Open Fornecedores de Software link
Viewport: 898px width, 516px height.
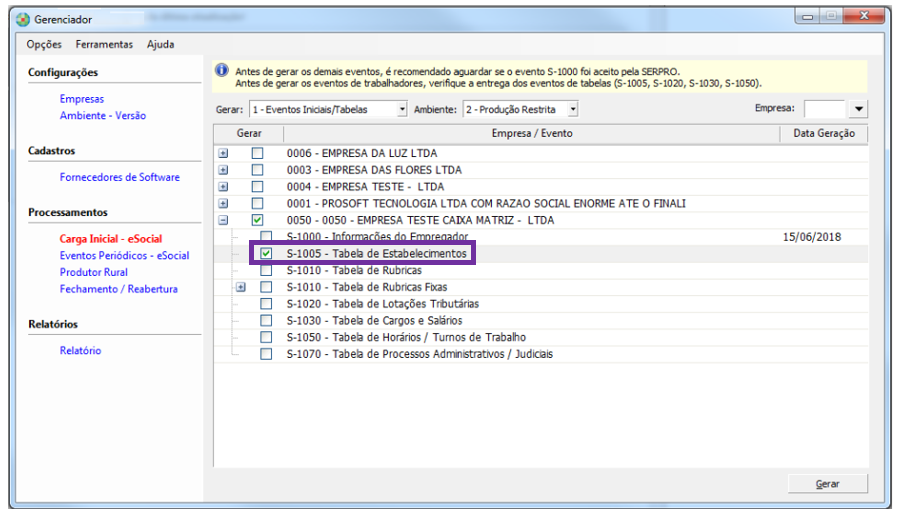pyautogui.click(x=120, y=178)
